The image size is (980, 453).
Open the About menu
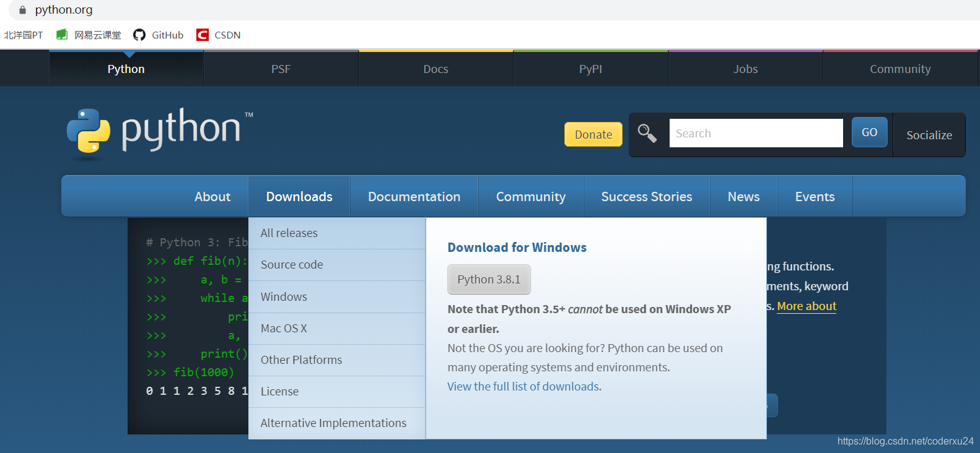212,197
